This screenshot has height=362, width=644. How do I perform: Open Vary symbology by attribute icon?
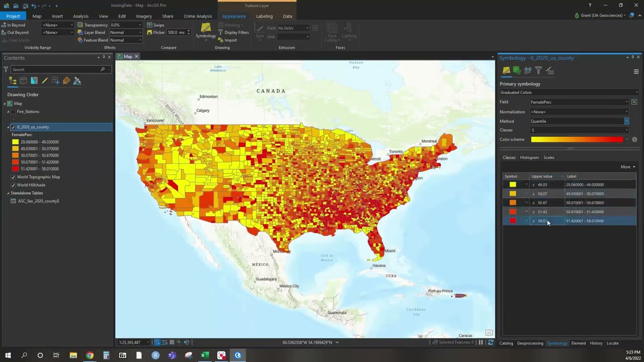[517, 70]
